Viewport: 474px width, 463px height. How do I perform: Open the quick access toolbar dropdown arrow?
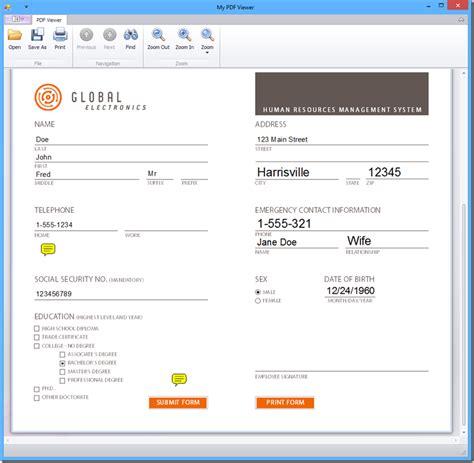click(x=26, y=7)
